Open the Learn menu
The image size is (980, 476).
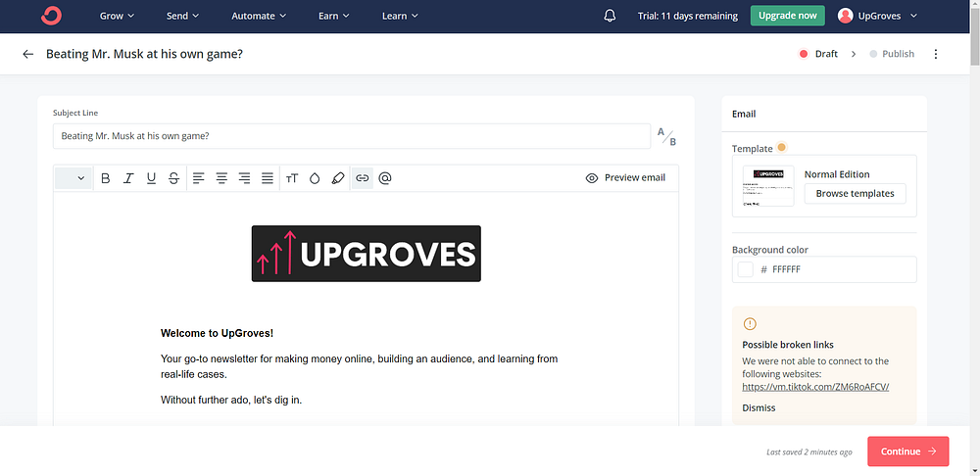(400, 17)
